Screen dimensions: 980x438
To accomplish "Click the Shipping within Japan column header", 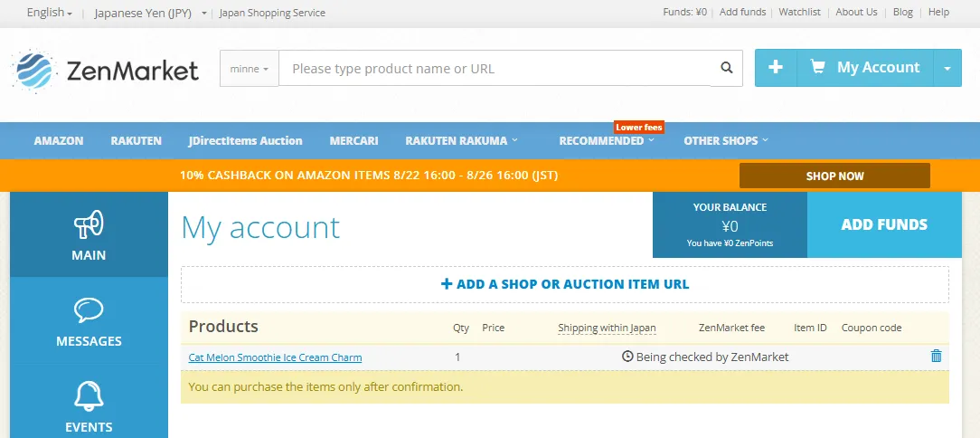I will click(x=607, y=328).
